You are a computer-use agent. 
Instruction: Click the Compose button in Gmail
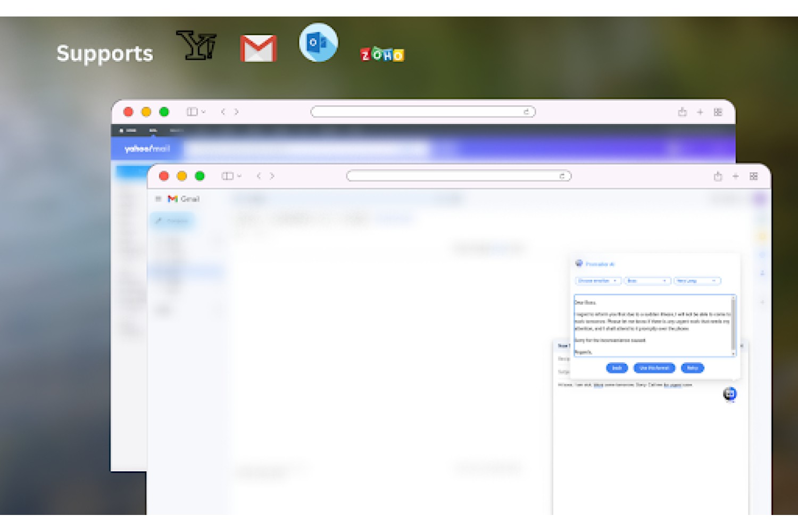[173, 221]
